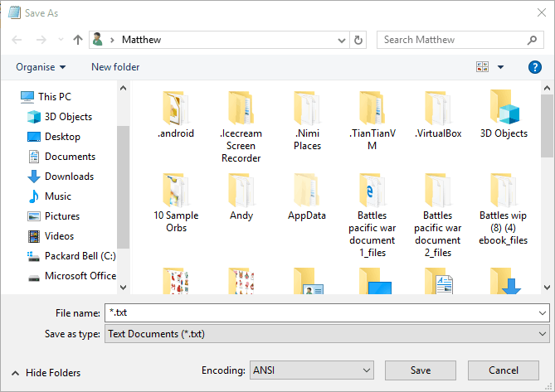The width and height of the screenshot is (555, 392).
Task: Click the Save button
Action: click(x=421, y=370)
